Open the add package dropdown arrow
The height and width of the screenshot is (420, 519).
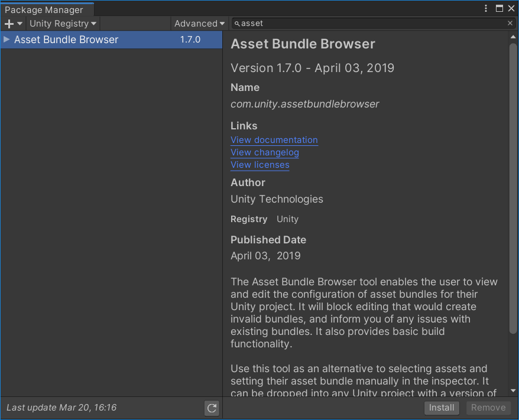pyautogui.click(x=20, y=24)
